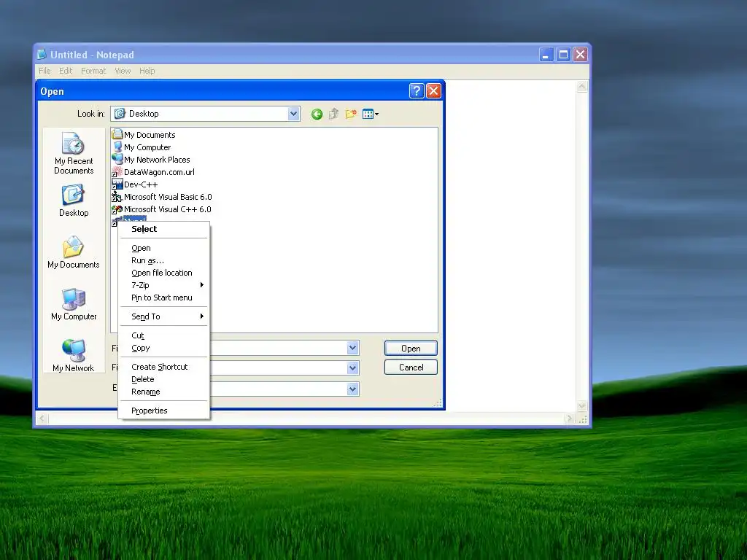Choose Delete in the context menu

pos(164,379)
